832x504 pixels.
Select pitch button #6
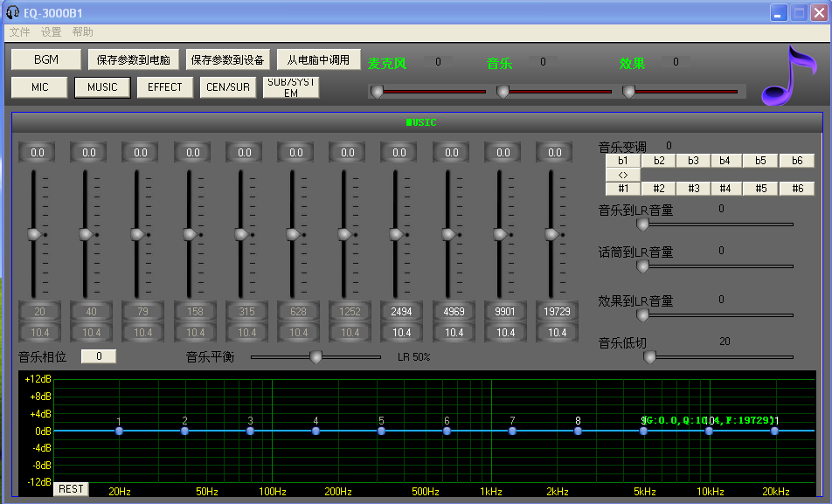click(797, 189)
